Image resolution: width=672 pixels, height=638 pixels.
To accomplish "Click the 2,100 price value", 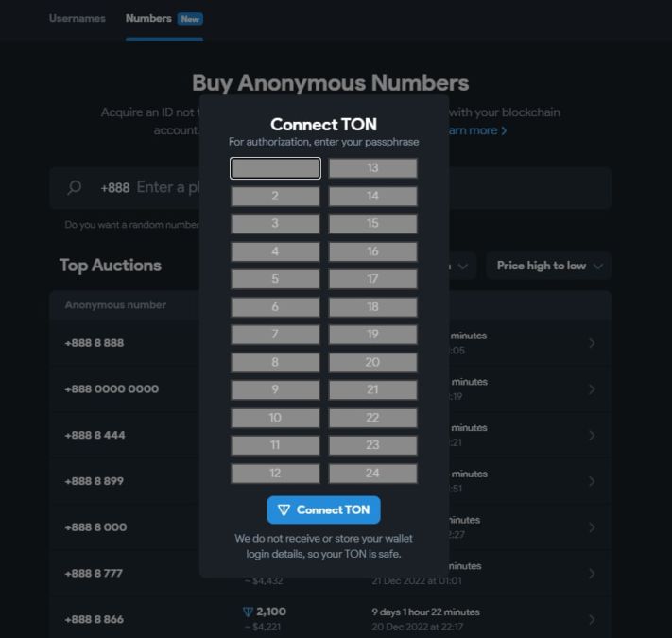I will coord(271,612).
